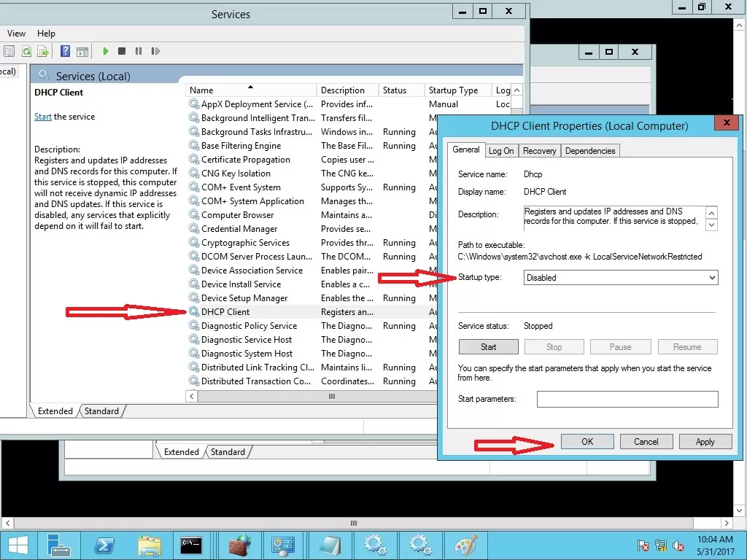
Task: Click the Stop Service square icon
Action: tap(122, 51)
